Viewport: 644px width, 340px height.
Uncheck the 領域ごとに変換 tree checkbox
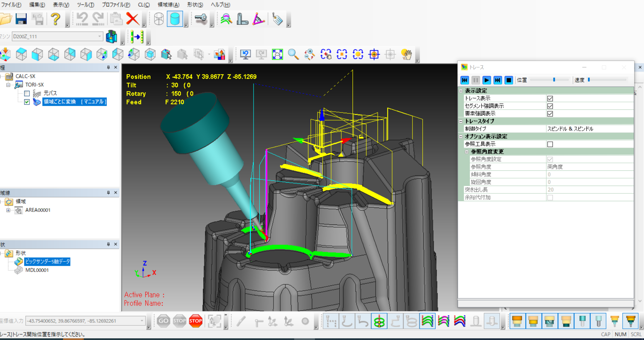pyautogui.click(x=27, y=102)
